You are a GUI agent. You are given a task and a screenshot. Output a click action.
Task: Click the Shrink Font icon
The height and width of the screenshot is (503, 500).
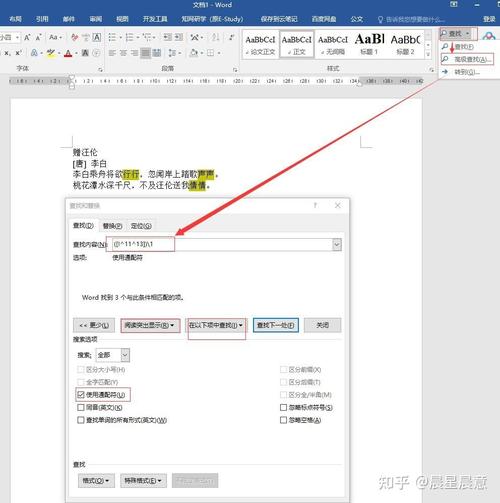(x=39, y=37)
